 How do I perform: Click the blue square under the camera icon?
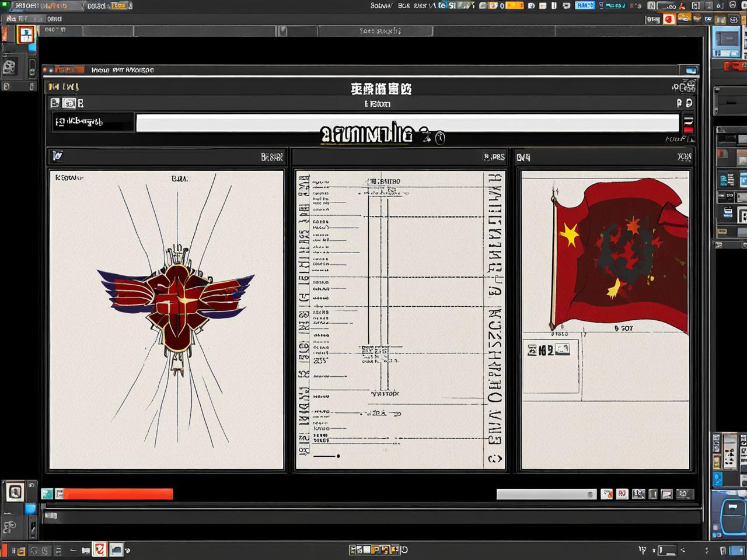point(30,509)
